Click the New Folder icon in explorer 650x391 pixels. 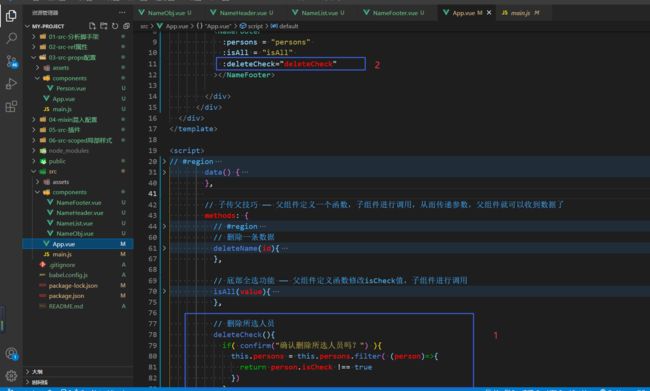pyautogui.click(x=104, y=26)
